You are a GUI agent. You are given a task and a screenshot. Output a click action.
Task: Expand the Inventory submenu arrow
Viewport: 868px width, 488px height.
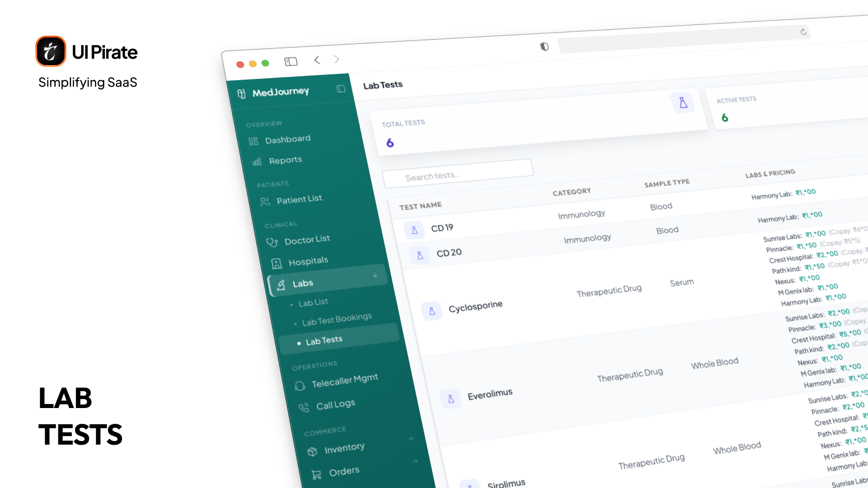pyautogui.click(x=410, y=438)
